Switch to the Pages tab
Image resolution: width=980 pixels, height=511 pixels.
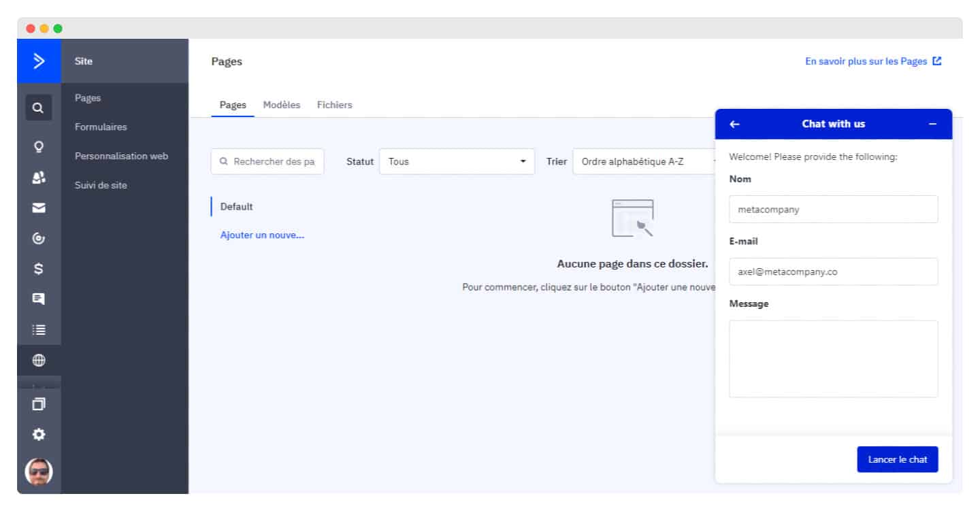coord(233,105)
